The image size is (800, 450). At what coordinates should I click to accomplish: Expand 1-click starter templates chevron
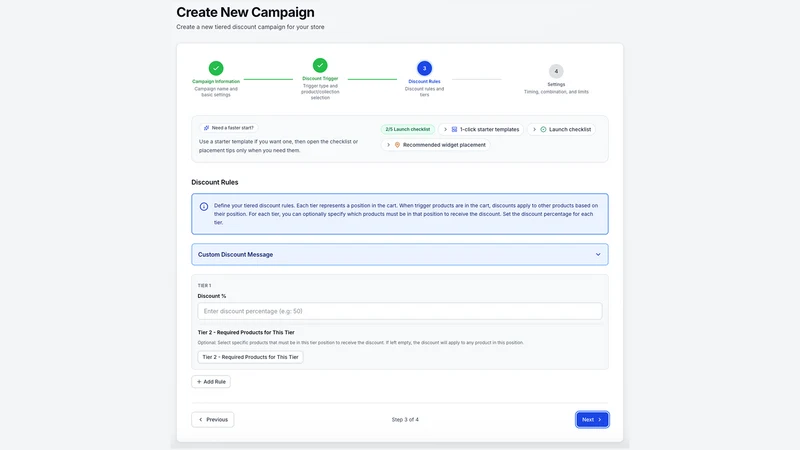point(445,130)
